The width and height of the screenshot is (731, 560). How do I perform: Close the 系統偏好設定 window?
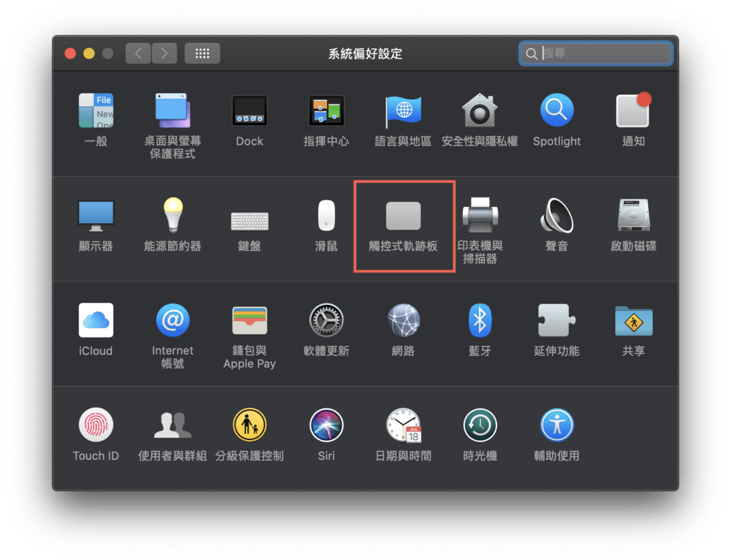(x=71, y=54)
